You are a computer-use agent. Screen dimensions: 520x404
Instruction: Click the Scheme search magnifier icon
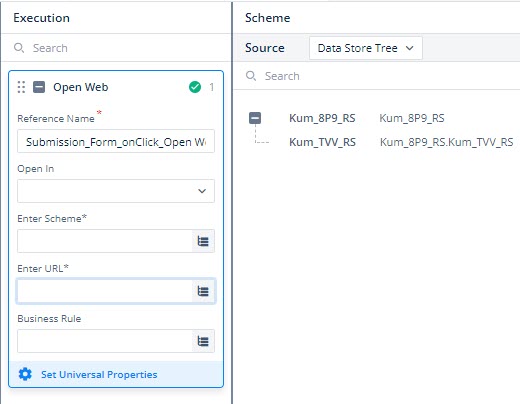pyautogui.click(x=251, y=76)
